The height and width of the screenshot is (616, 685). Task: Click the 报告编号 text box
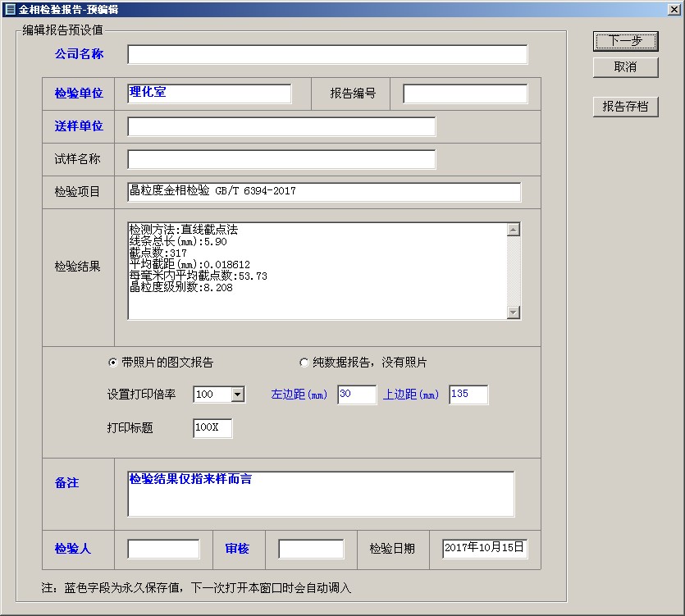(465, 94)
